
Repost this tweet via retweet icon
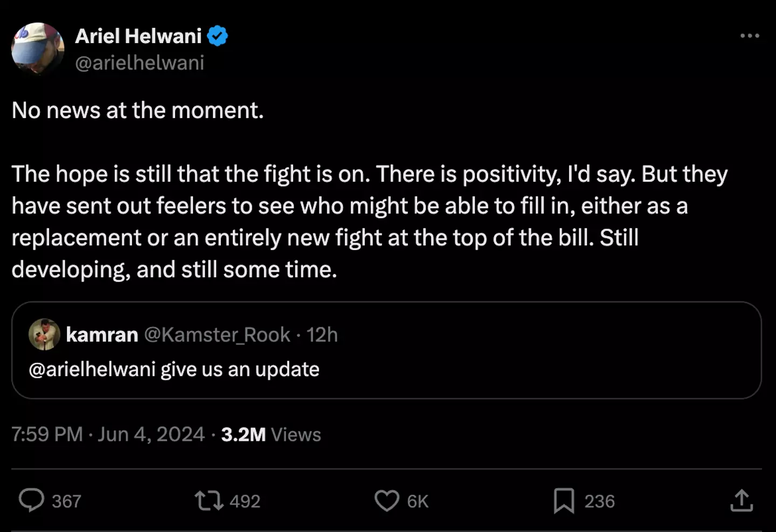coord(209,500)
